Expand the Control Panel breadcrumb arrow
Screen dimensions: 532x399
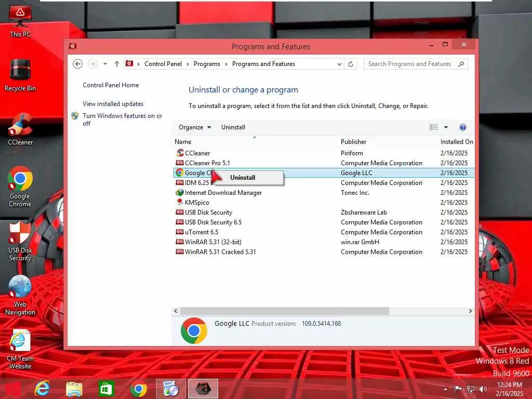188,64
